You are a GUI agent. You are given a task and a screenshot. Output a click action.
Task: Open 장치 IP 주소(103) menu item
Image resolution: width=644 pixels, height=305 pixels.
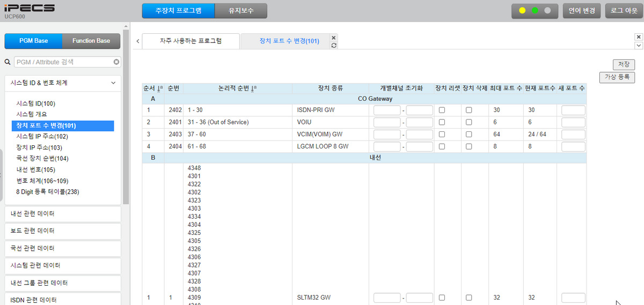point(39,148)
